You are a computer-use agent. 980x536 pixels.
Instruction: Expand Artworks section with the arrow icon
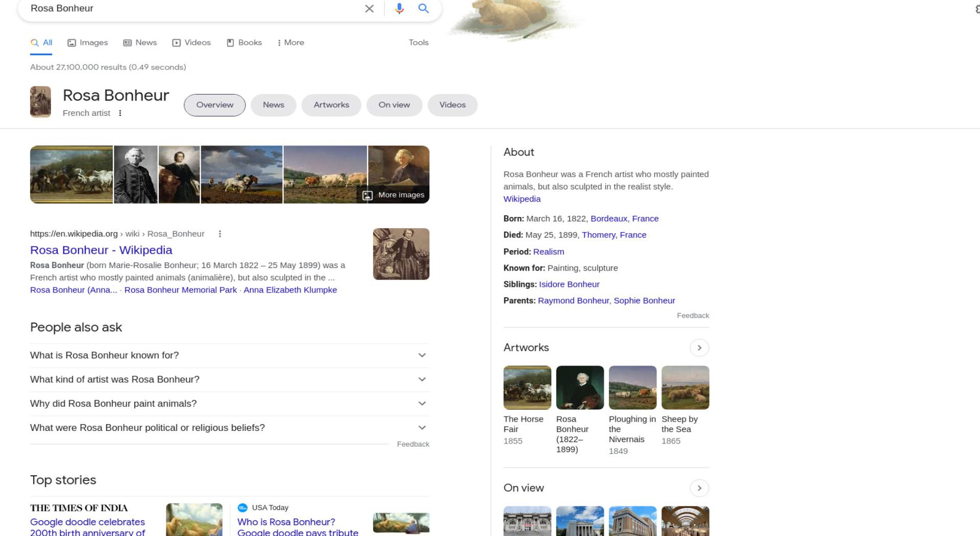coord(699,348)
